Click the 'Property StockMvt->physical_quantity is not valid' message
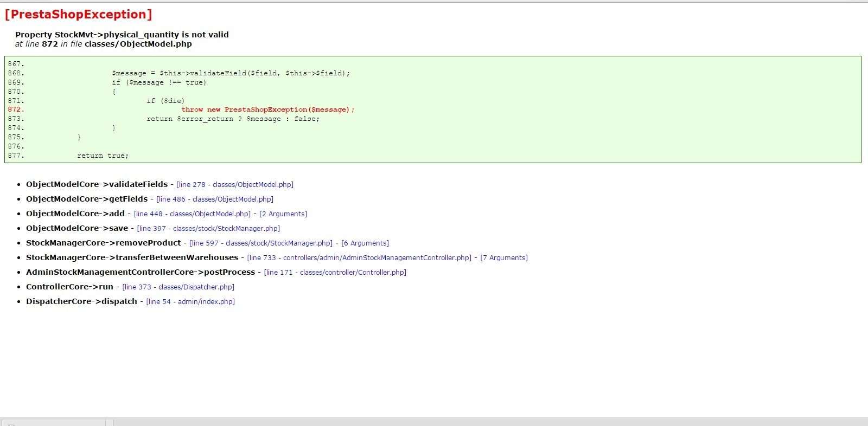 122,35
